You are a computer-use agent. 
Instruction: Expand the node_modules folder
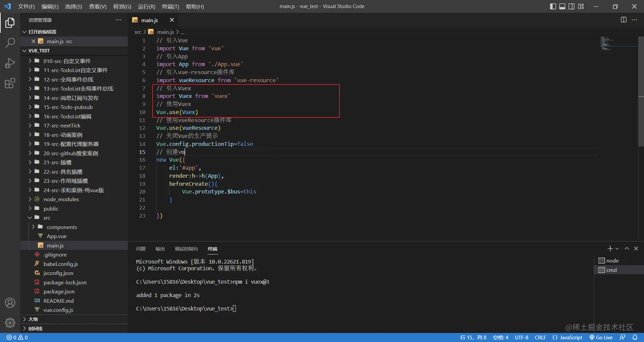coord(74,199)
